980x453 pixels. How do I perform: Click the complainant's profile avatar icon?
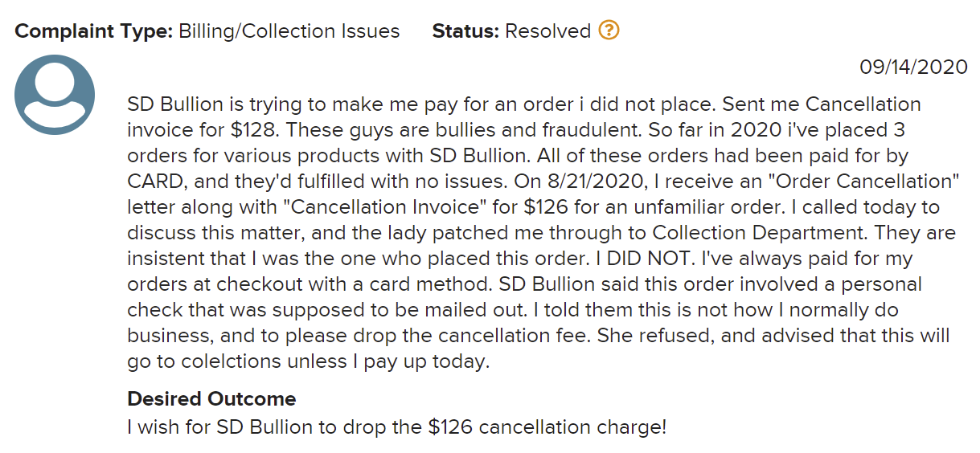[55, 95]
